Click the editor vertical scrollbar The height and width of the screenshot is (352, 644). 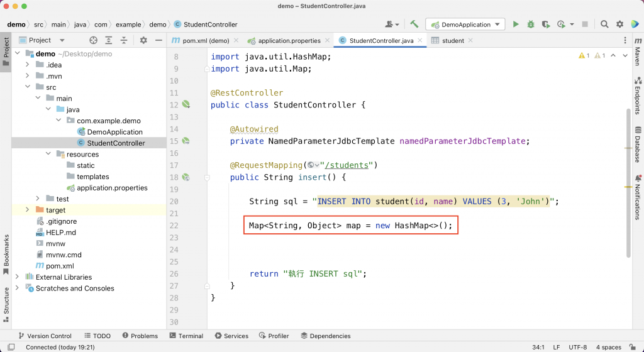[628, 183]
